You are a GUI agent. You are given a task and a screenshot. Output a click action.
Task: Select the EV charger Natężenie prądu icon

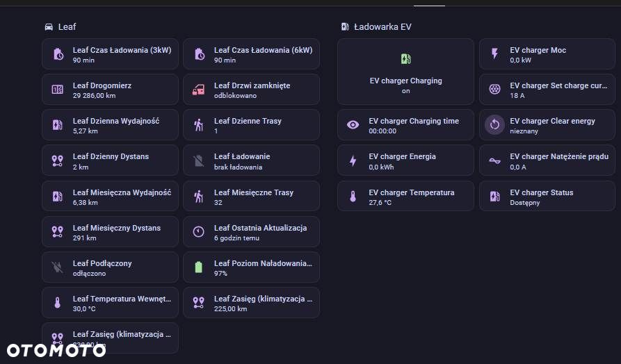tap(494, 160)
